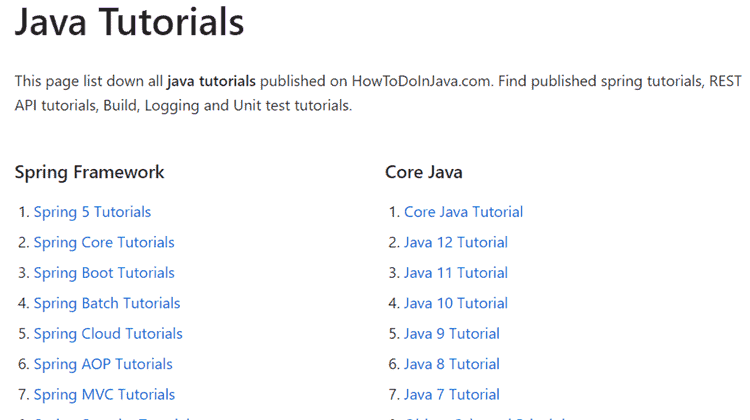
Task: Open the Spring Core Tutorials link
Action: tap(104, 243)
